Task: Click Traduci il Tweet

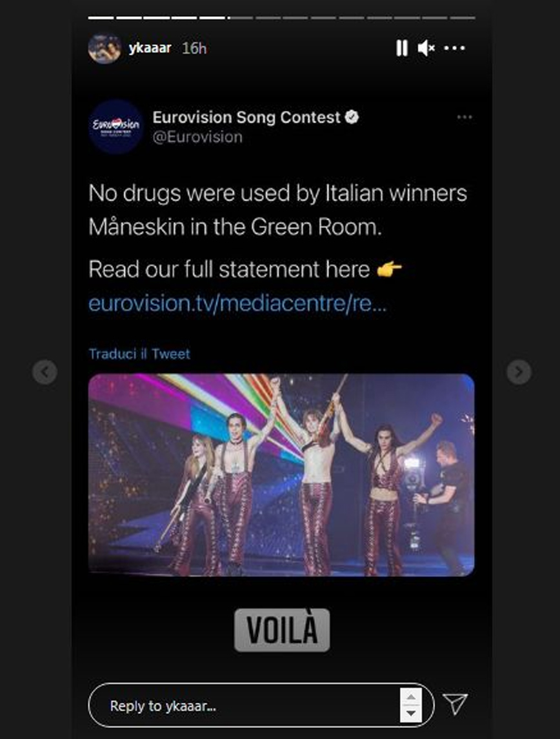Action: 139,354
